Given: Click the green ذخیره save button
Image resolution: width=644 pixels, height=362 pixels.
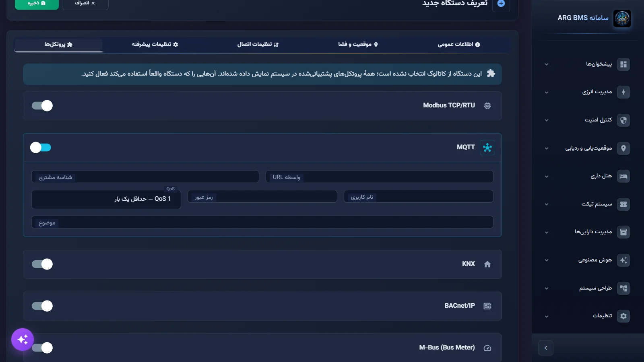Looking at the screenshot, I should point(37,4).
